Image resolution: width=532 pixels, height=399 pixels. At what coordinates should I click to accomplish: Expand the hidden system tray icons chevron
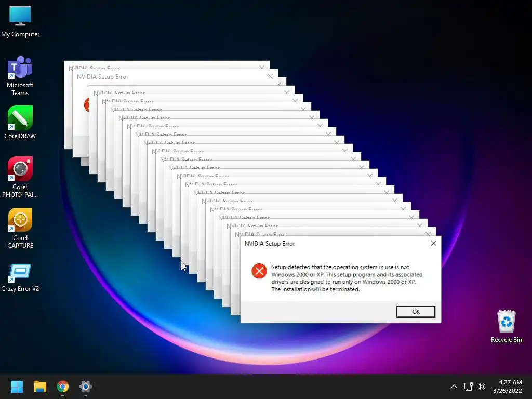click(x=454, y=387)
